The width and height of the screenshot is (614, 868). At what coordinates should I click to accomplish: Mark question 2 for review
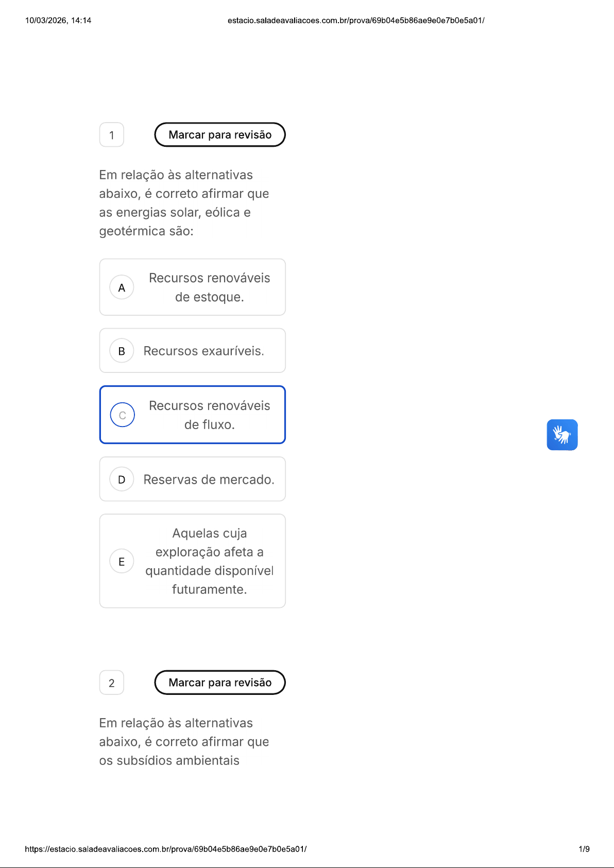[x=220, y=683]
